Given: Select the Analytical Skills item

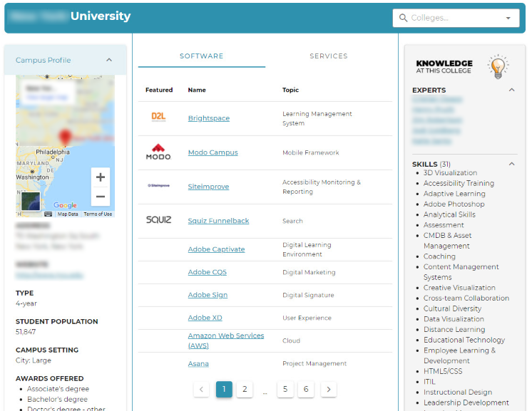Looking at the screenshot, I should tap(449, 214).
